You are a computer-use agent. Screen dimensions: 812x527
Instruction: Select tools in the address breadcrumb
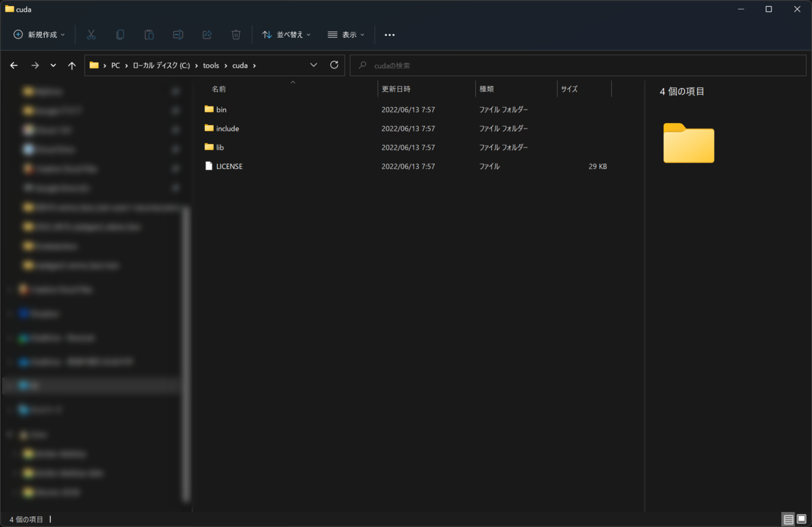click(x=211, y=66)
